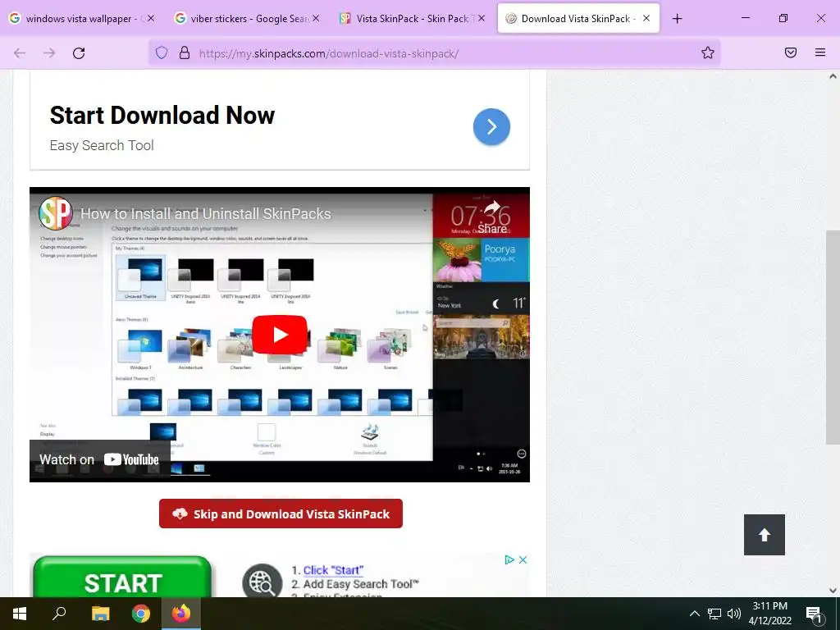Open the How to Install and Uninstall SkinPacks title
Image resolution: width=840 pixels, height=630 pixels.
click(206, 214)
